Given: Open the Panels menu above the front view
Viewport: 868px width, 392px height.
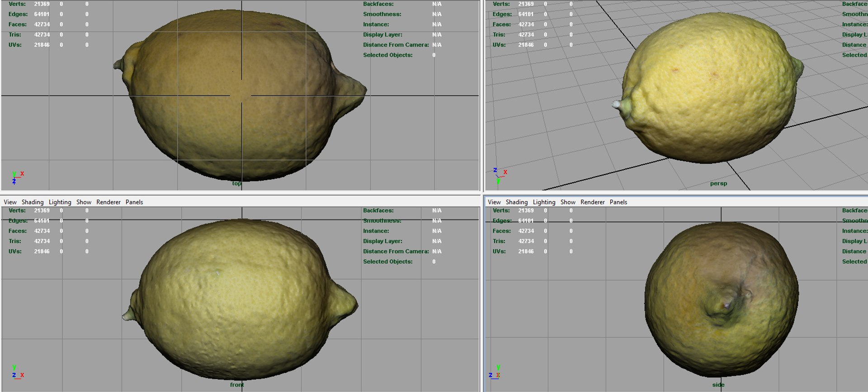Looking at the screenshot, I should click(134, 202).
